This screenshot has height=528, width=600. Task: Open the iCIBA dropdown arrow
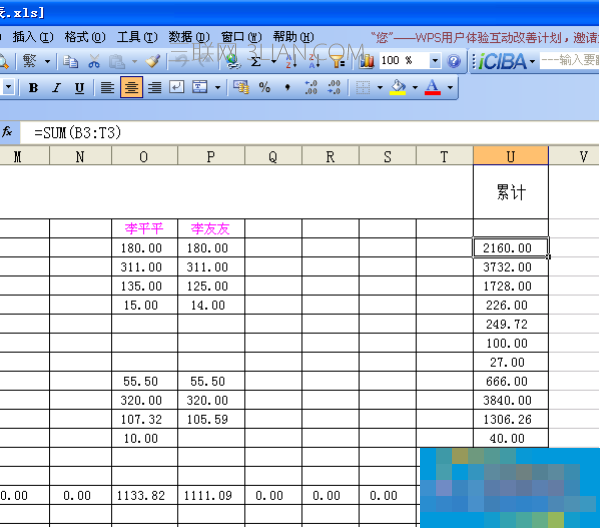click(x=532, y=61)
